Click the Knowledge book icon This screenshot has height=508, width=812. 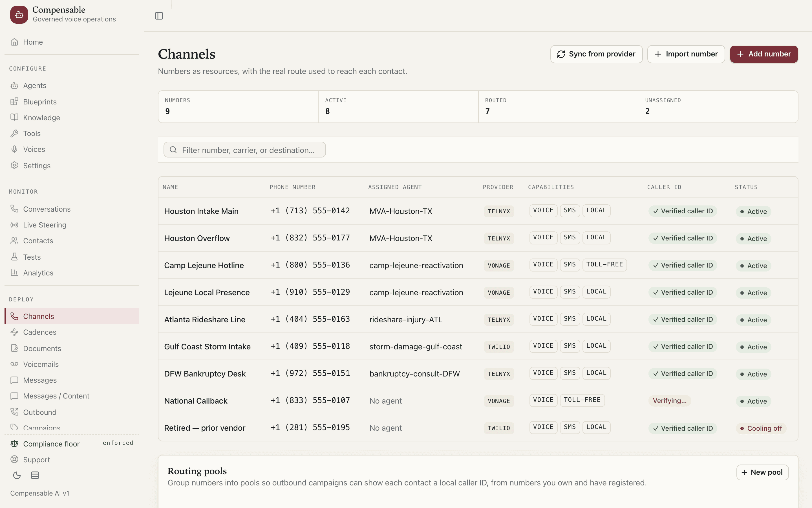14,117
